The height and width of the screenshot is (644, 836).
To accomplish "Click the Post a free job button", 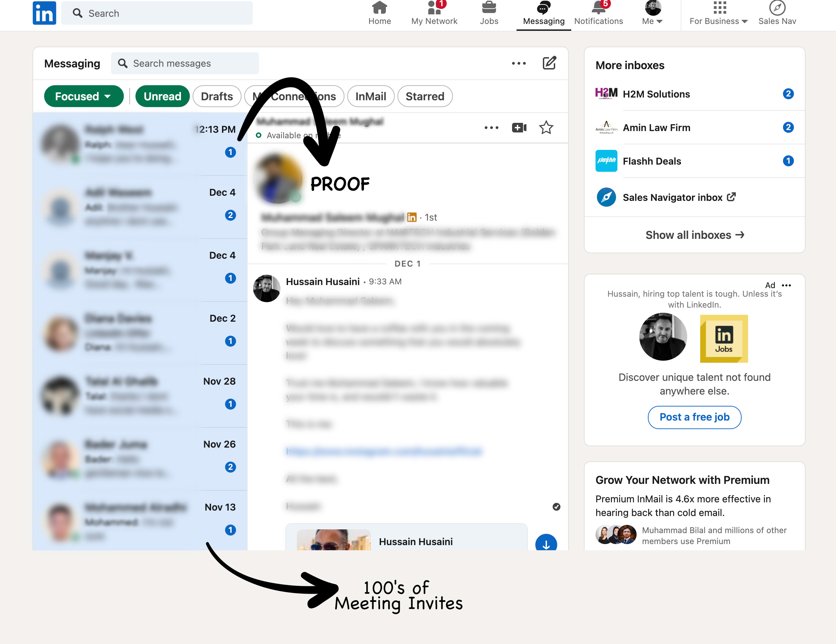I will (x=694, y=417).
